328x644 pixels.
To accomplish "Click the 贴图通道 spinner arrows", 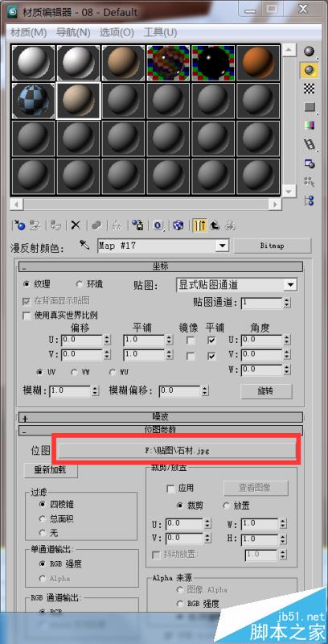I will [287, 303].
